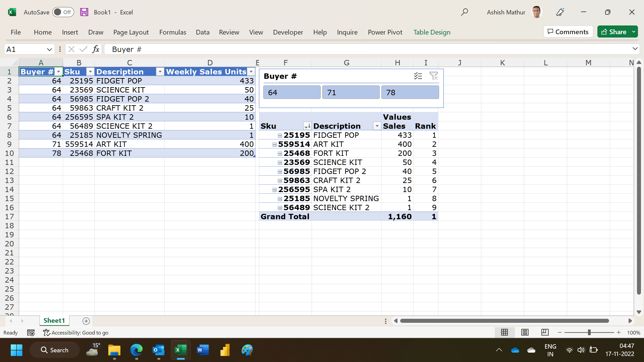Viewport: 644px width, 362px height.
Task: Toggle the AutoSave switch
Action: coord(63,12)
